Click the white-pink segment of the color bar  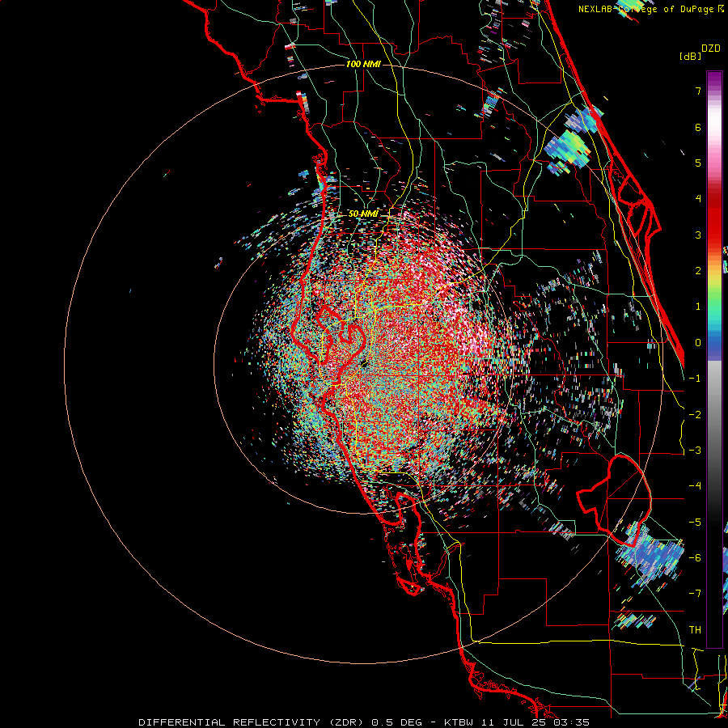[714, 126]
